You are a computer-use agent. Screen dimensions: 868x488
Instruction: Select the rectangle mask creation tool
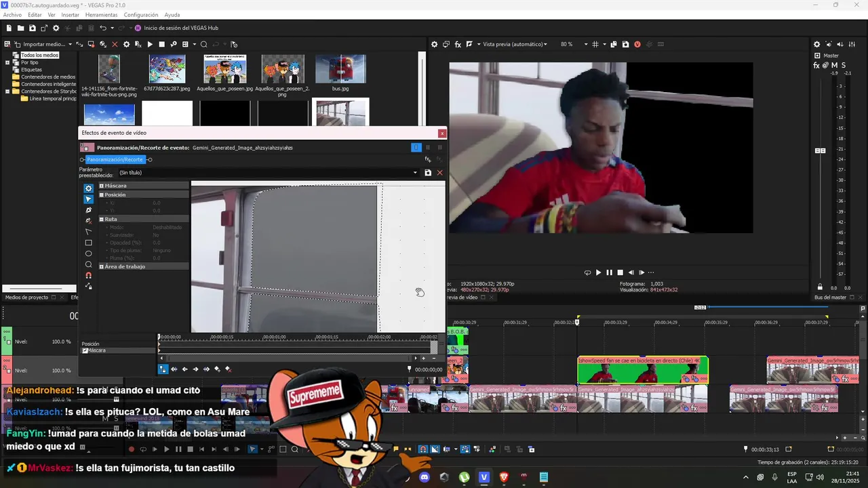coord(88,243)
